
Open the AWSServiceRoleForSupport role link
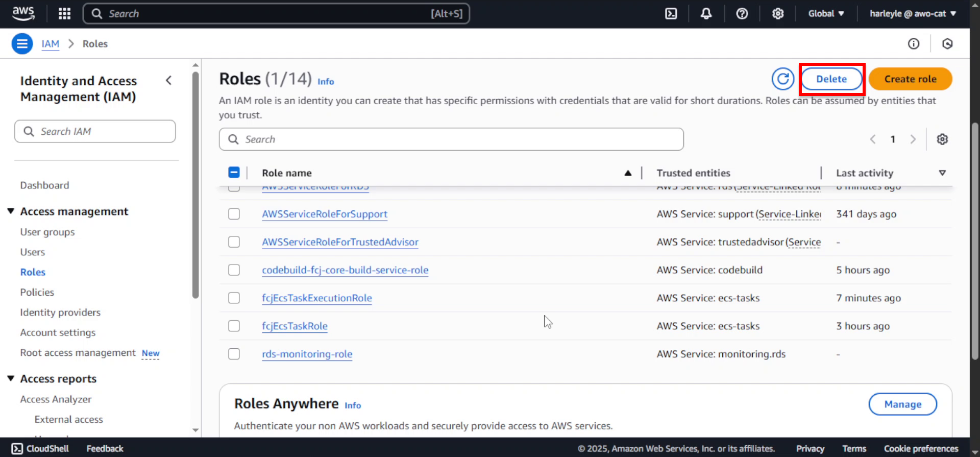(325, 214)
